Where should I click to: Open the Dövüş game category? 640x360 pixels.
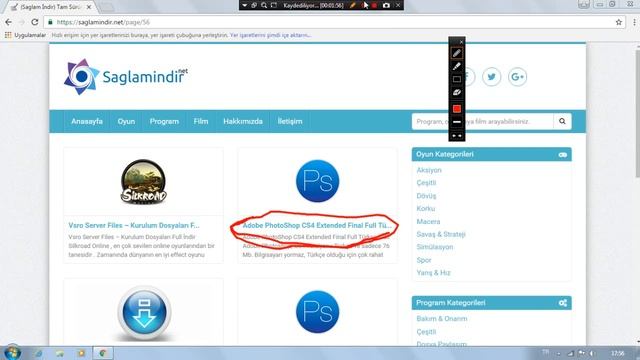click(426, 196)
